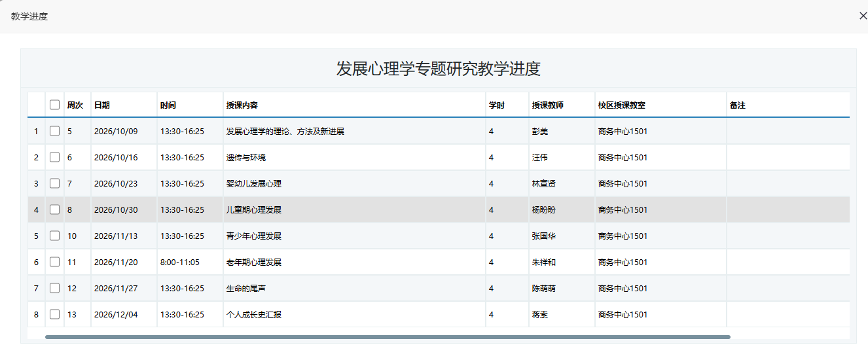
Task: Select the checkbox for 老年期心理发展 row
Action: tap(54, 262)
